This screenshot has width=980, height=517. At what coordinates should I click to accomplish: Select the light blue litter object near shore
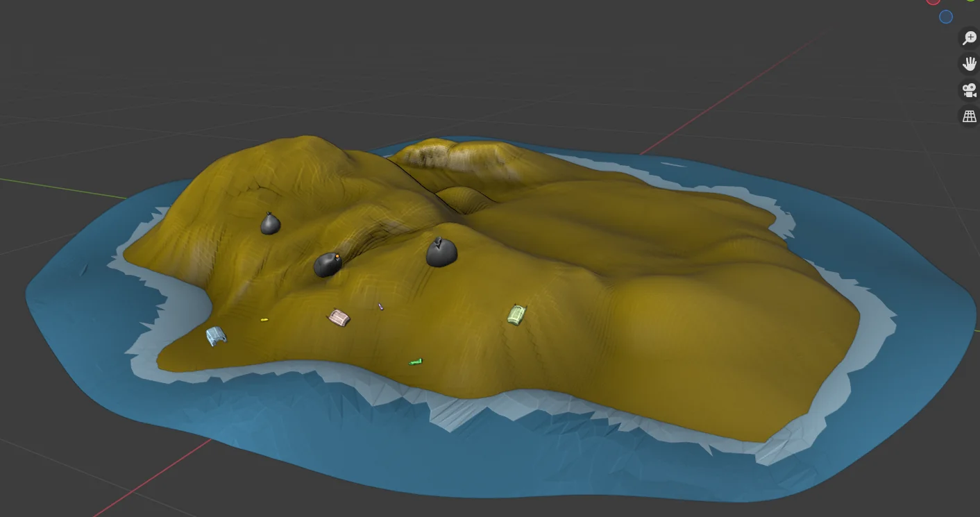pos(217,336)
